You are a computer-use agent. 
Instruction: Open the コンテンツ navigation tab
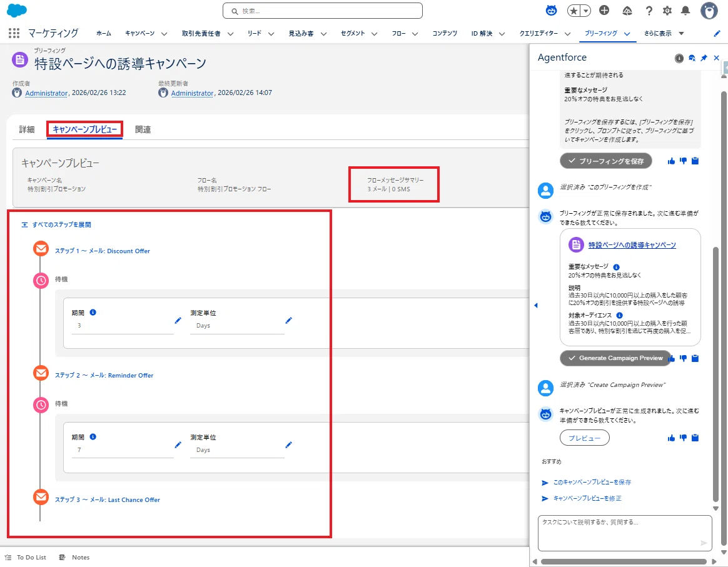tap(445, 33)
